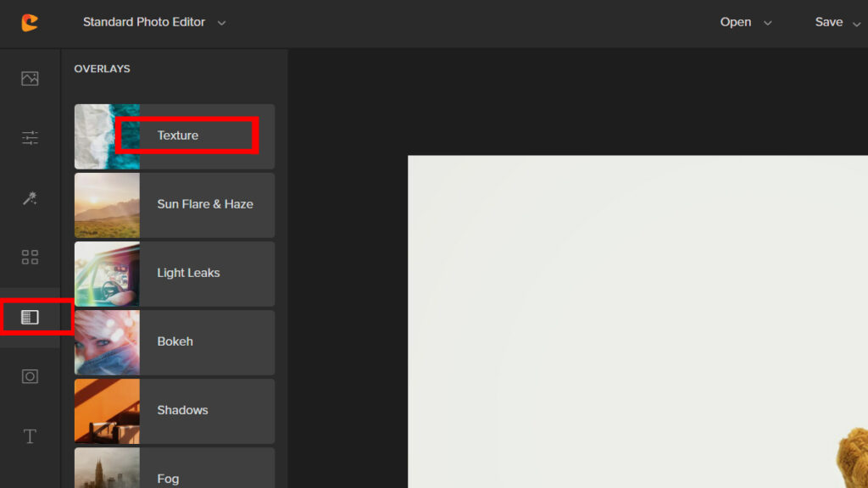This screenshot has height=488, width=868.
Task: Select the Text tool icon
Action: click(30, 436)
